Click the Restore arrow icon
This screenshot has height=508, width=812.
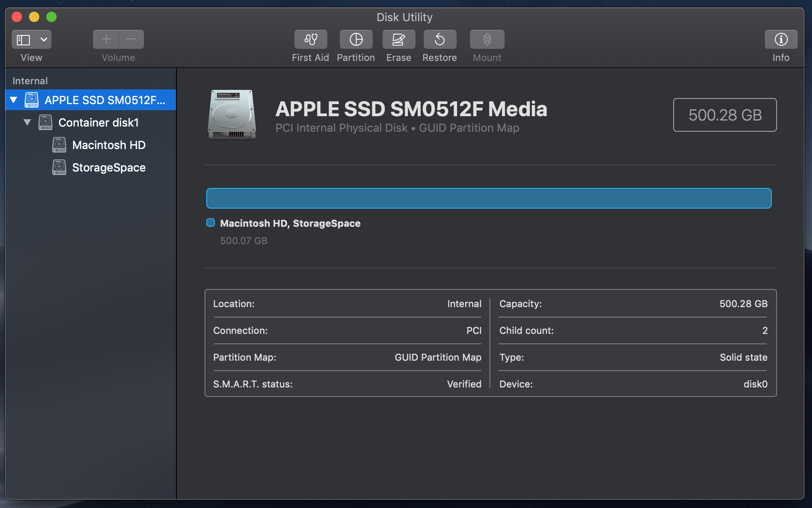point(440,39)
